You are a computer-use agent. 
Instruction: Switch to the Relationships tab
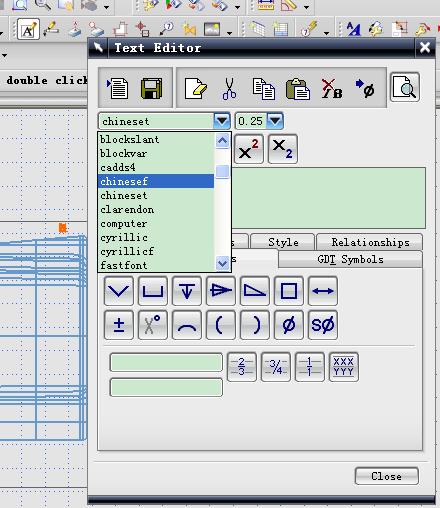point(369,242)
